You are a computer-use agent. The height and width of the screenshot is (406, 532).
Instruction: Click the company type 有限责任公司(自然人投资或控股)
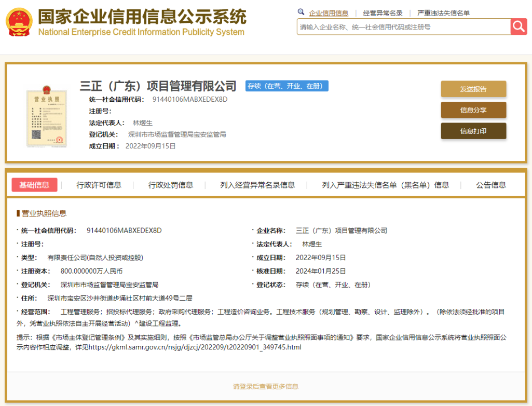coord(96,258)
